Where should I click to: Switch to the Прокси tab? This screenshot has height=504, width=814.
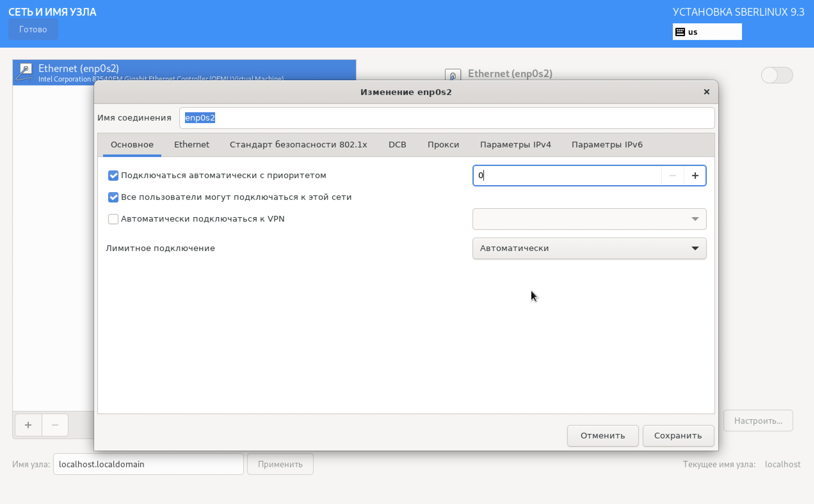coord(443,145)
